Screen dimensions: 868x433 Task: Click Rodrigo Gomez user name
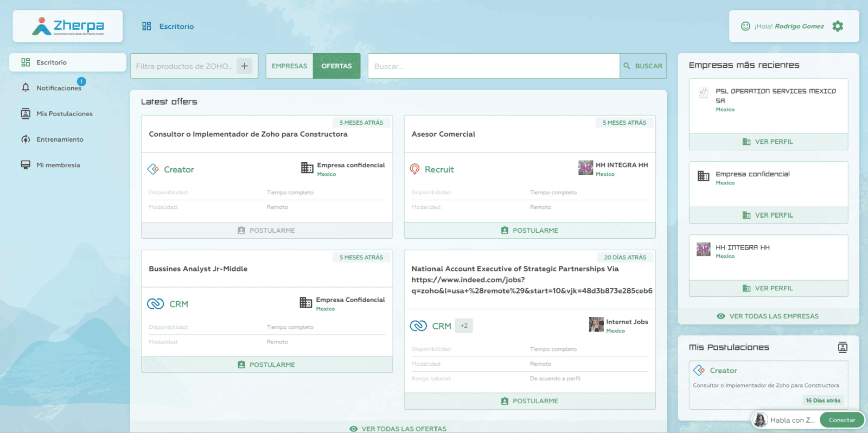click(799, 26)
